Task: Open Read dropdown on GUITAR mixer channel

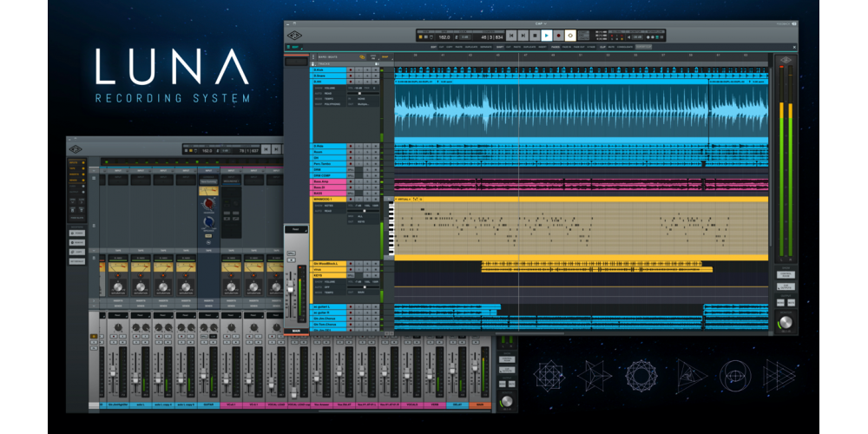Action: [208, 315]
